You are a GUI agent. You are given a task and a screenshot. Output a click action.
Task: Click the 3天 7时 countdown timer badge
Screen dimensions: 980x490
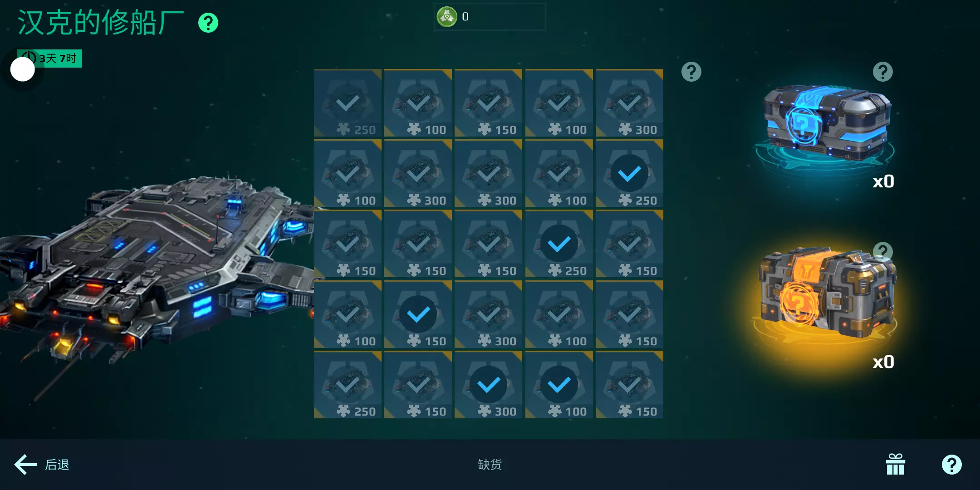49,59
